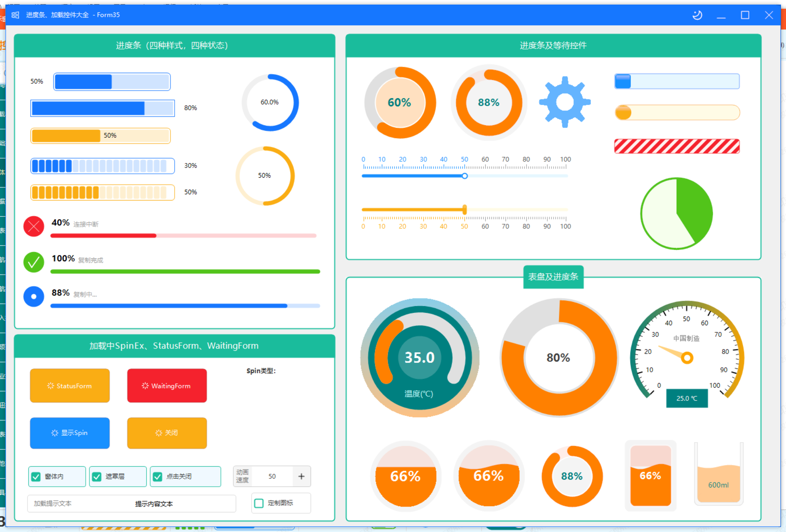Click the needle dial gauge showing 25.0 ℃

click(687, 354)
